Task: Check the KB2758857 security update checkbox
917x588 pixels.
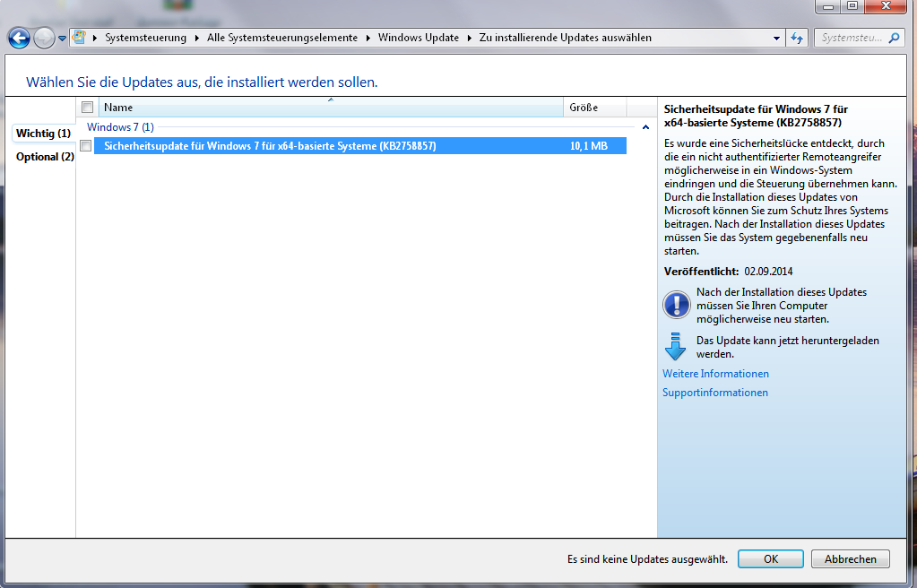Action: (x=86, y=146)
